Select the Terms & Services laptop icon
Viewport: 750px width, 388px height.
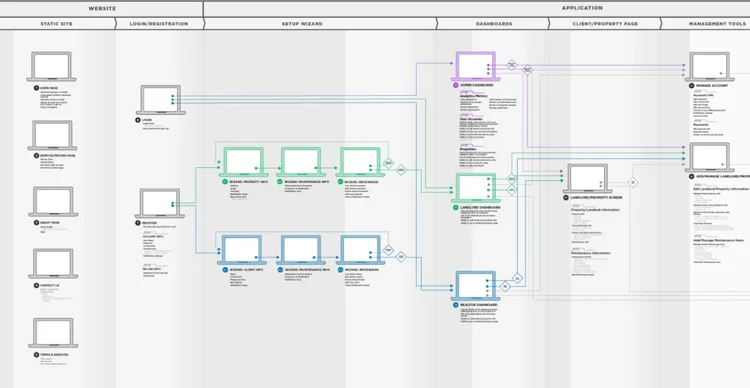click(53, 333)
